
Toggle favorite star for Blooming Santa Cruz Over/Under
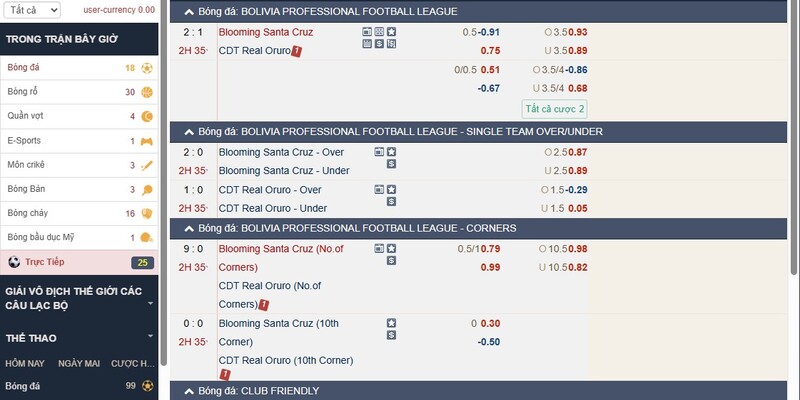click(391, 152)
